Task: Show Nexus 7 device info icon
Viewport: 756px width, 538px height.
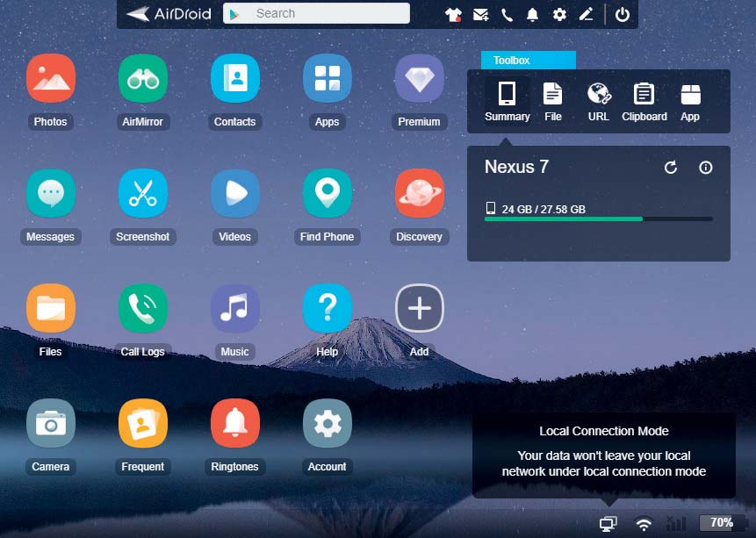Action: pos(705,168)
